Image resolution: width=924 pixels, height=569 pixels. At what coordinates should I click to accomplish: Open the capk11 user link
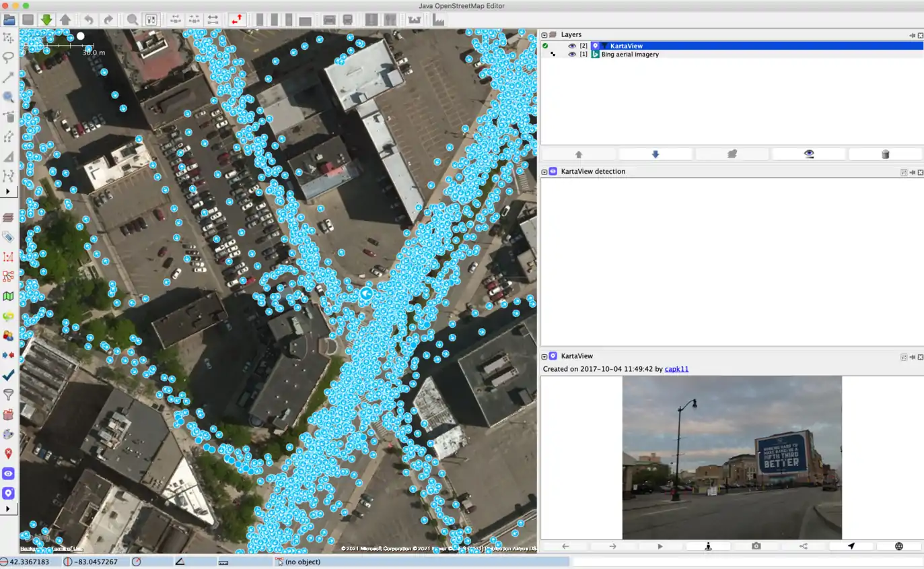676,369
